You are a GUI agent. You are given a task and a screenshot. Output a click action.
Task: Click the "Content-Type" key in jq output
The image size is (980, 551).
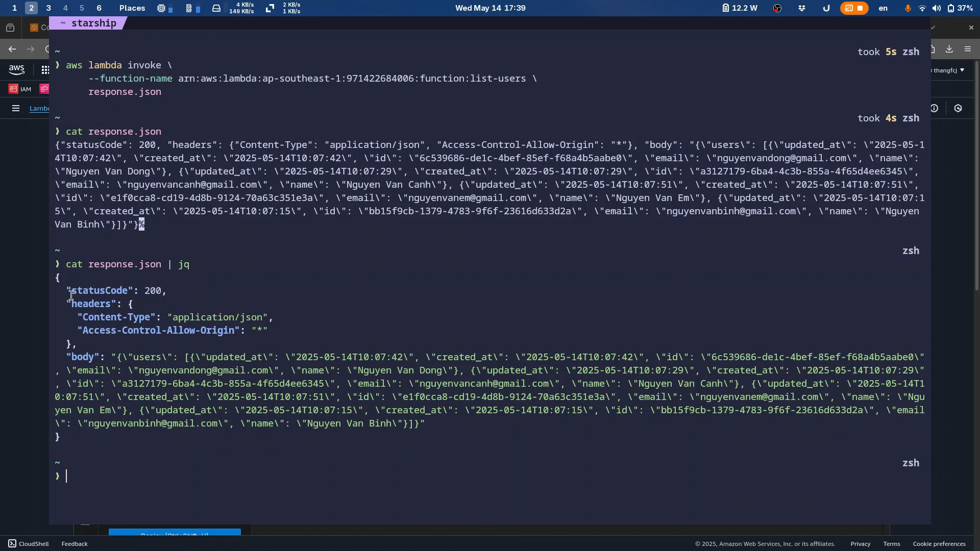[x=116, y=317]
